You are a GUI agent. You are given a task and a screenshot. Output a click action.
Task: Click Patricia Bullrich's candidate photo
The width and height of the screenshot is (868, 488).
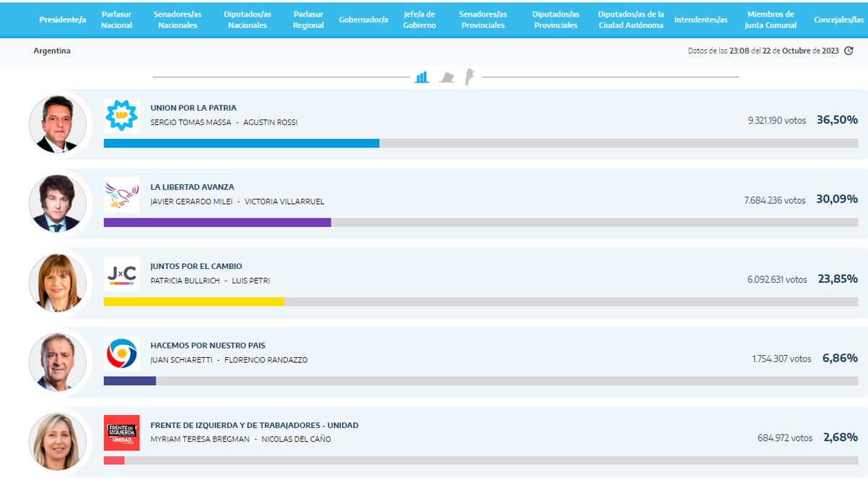coord(58,283)
